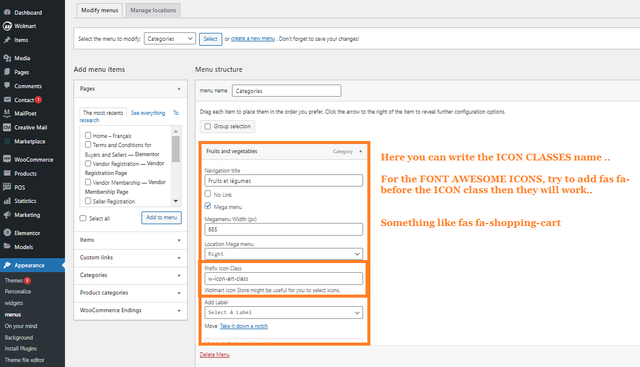Click the Models folder icon
This screenshot has height=367, width=640.
click(x=7, y=247)
